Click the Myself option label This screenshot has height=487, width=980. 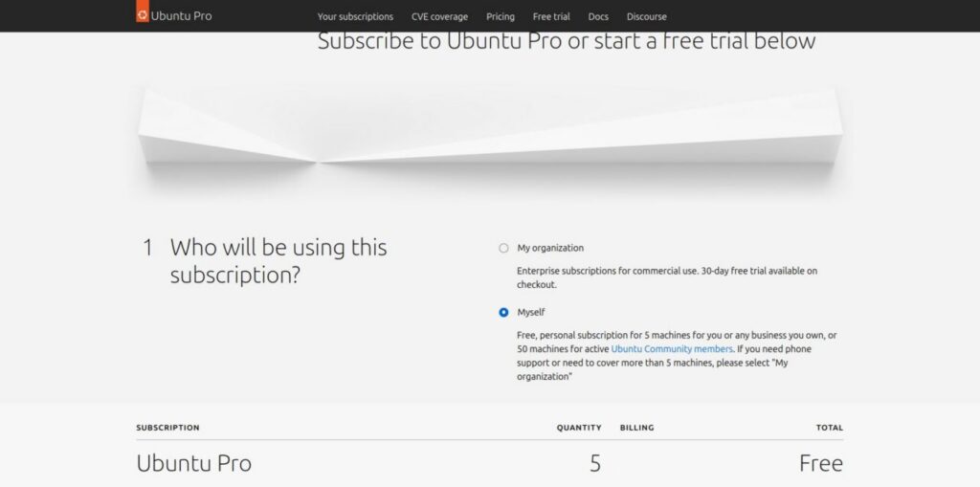(530, 313)
